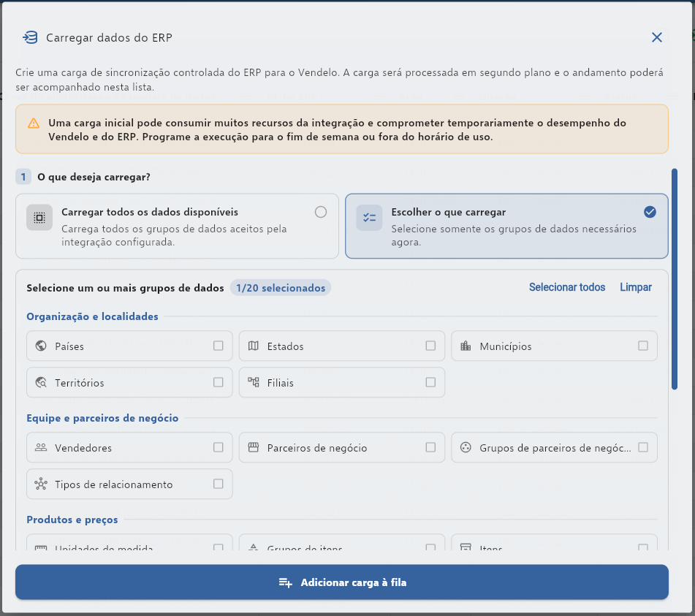Check the Estados checkbox

[430, 346]
